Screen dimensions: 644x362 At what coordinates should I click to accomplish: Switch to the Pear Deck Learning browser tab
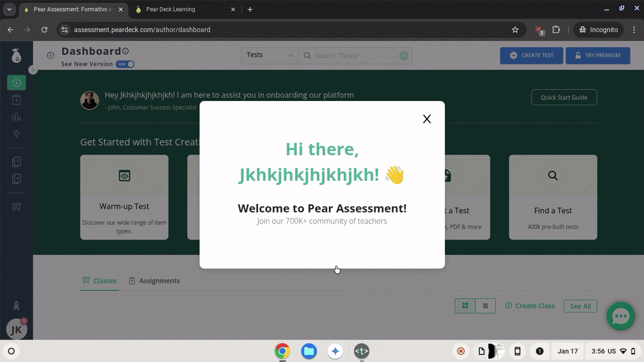click(x=184, y=9)
